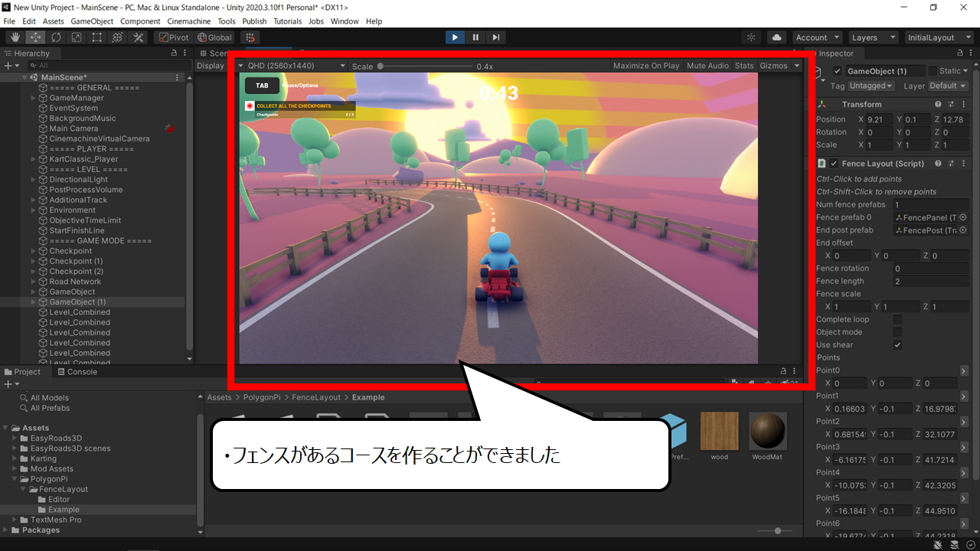
Task: Open the Layers dropdown
Action: (x=872, y=37)
